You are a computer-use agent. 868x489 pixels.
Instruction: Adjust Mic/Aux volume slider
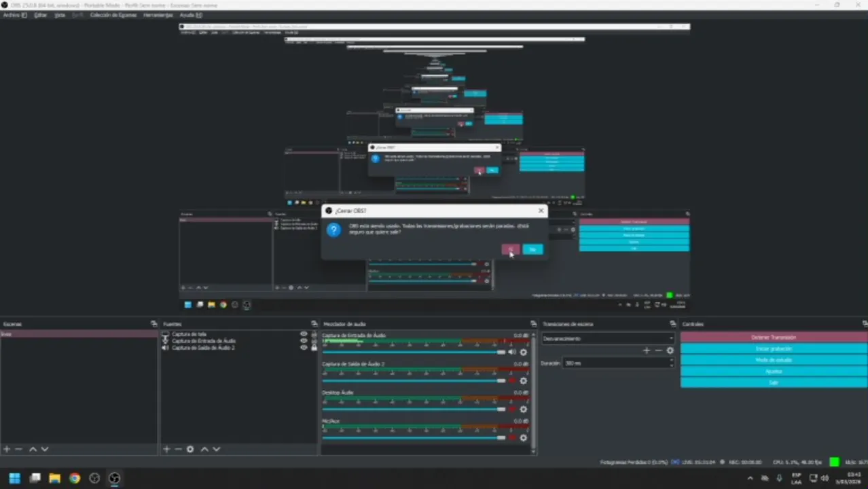[414, 437]
